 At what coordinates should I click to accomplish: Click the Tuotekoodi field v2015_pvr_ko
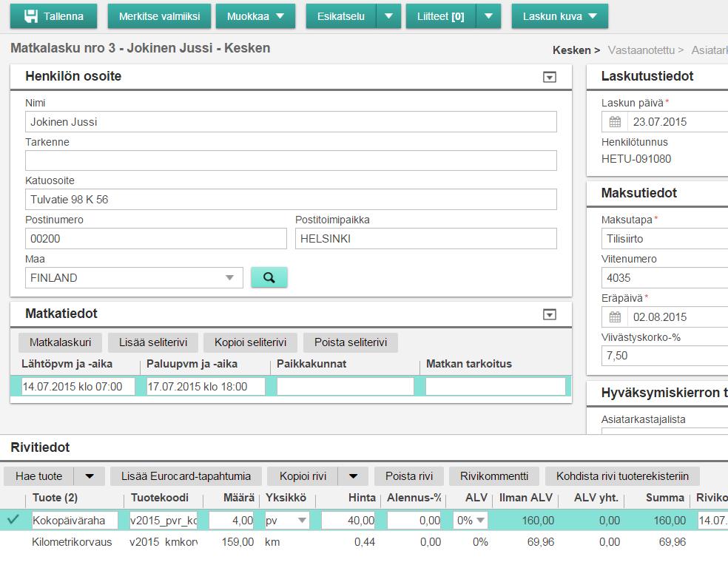(x=164, y=521)
